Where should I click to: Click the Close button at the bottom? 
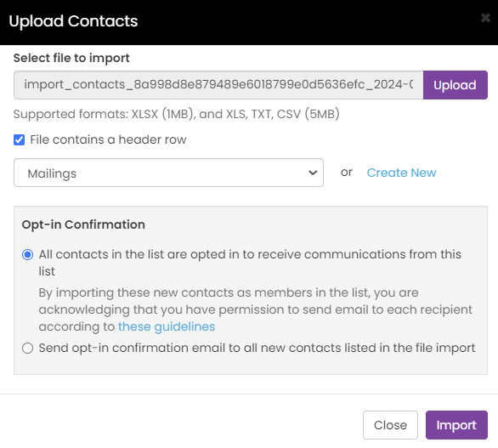[x=390, y=425]
